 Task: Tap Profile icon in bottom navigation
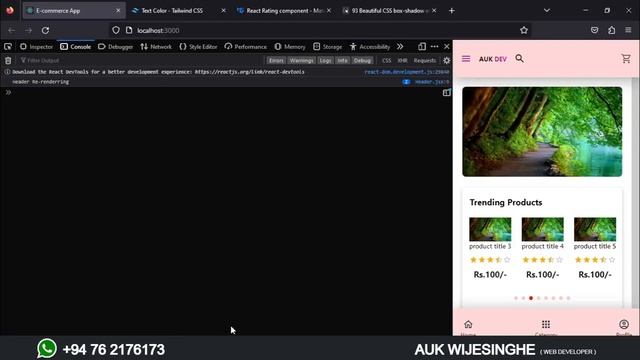pyautogui.click(x=624, y=324)
